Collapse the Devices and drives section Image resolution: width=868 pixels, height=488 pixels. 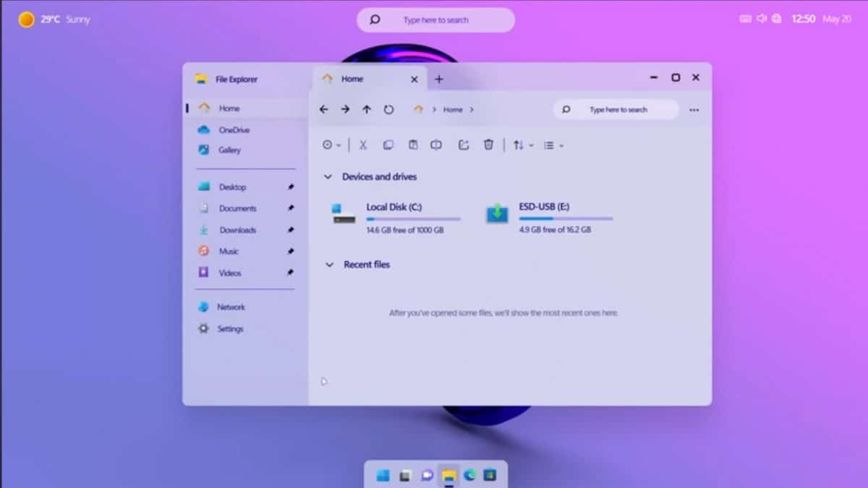tap(328, 177)
